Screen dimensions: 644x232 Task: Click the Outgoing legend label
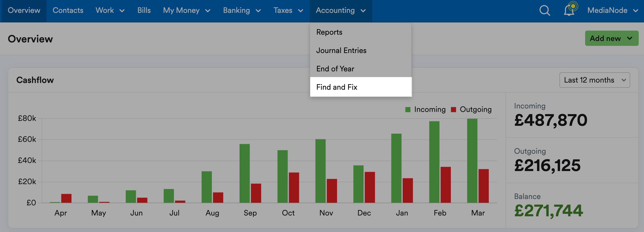click(476, 109)
